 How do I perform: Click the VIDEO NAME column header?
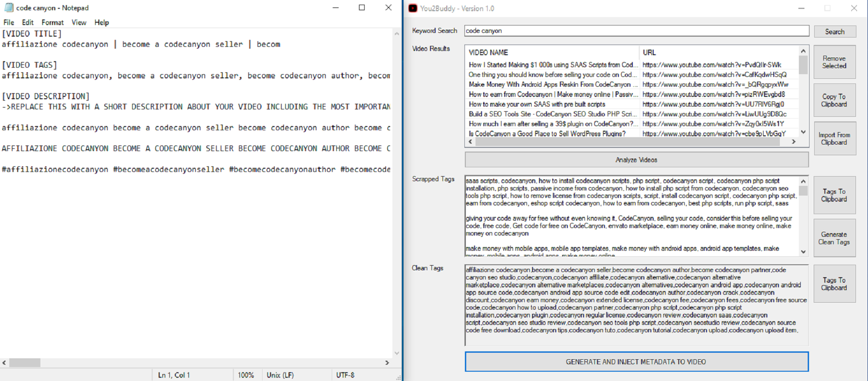(552, 52)
